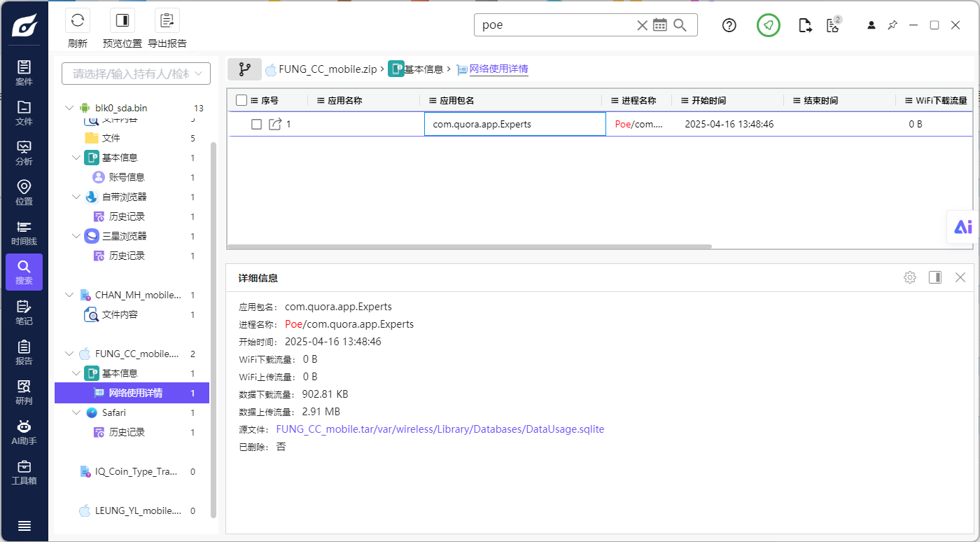
Task: Open detail panel settings gear
Action: pos(910,277)
